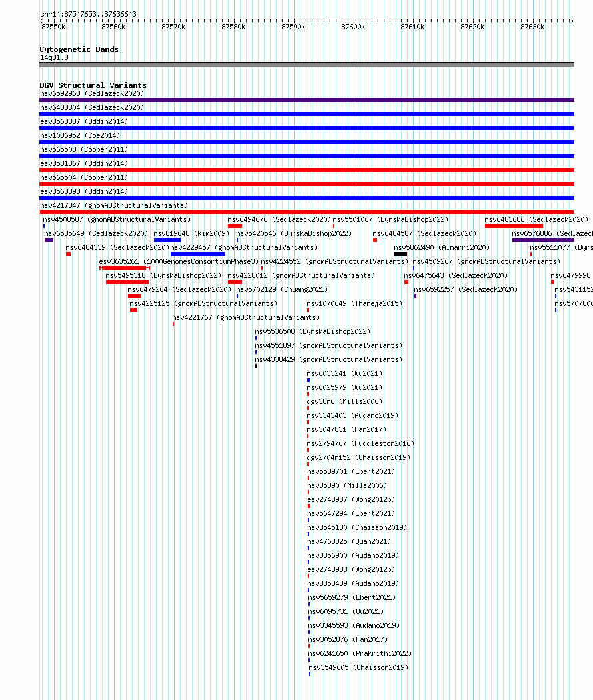The image size is (593, 700).
Task: Select nsv4228012 (gnomADStructuralVariants) label
Action: click(x=301, y=275)
